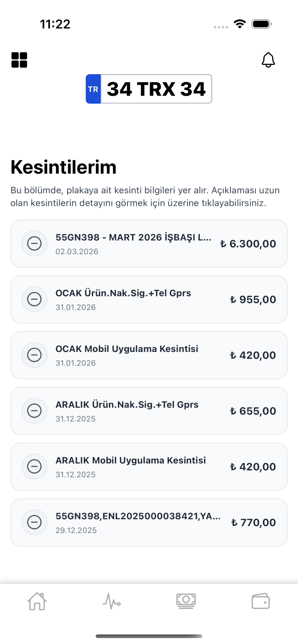298x644 pixels.
Task: Open the grid menu icon
Action: 19,60
